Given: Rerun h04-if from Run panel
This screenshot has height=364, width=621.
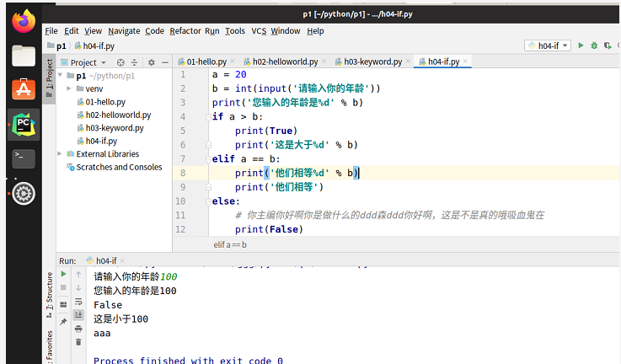Looking at the screenshot, I should coord(63,275).
